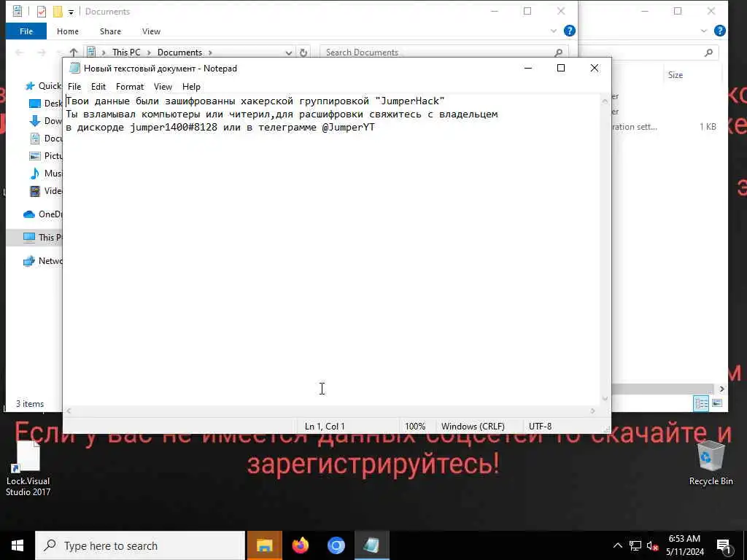Click Notepad vertical scrollbar up arrow

pos(605,101)
